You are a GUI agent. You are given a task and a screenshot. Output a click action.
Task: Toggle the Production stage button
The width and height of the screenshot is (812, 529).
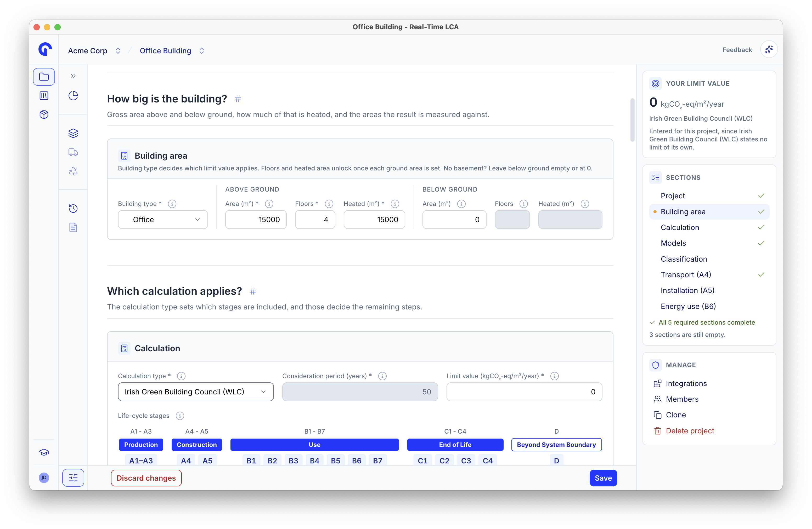tap(141, 445)
